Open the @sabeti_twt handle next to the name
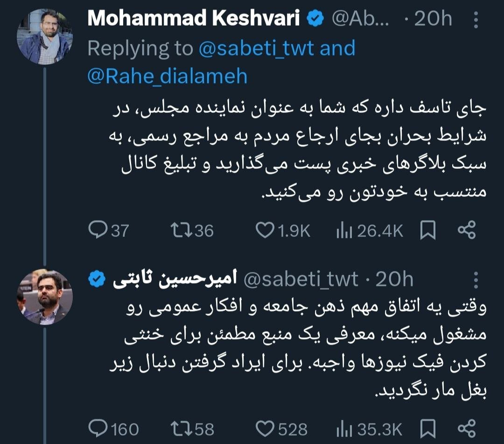The height and width of the screenshot is (444, 504). point(301,279)
